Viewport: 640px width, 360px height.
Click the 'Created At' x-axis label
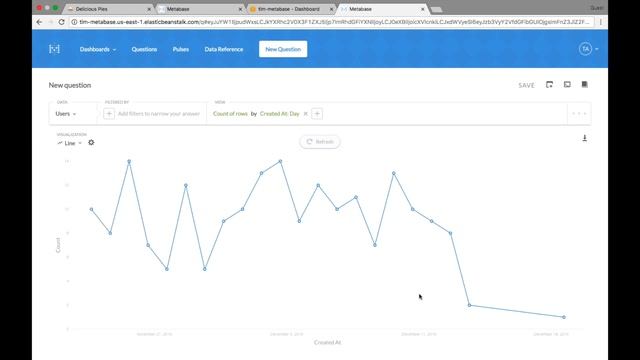(327, 342)
